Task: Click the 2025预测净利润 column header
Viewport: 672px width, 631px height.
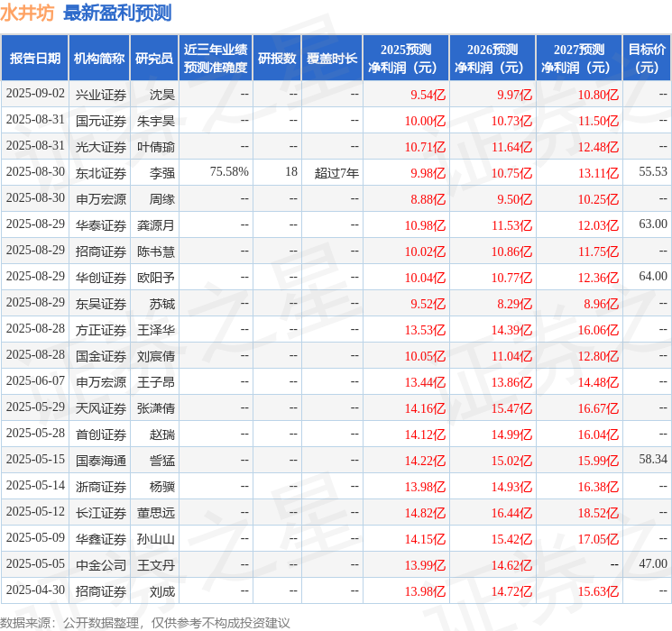Action: click(x=406, y=59)
